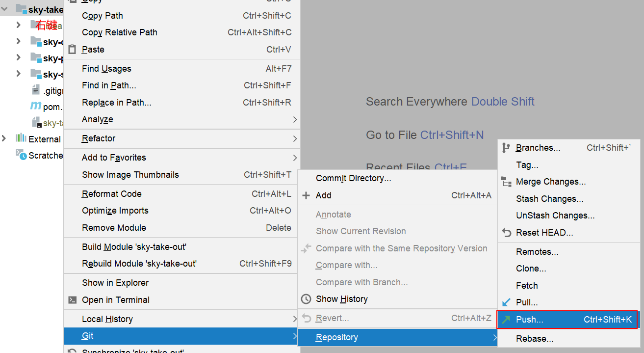Image resolution: width=644 pixels, height=353 pixels.
Task: Click the External Libraries bar icon
Action: pos(21,138)
